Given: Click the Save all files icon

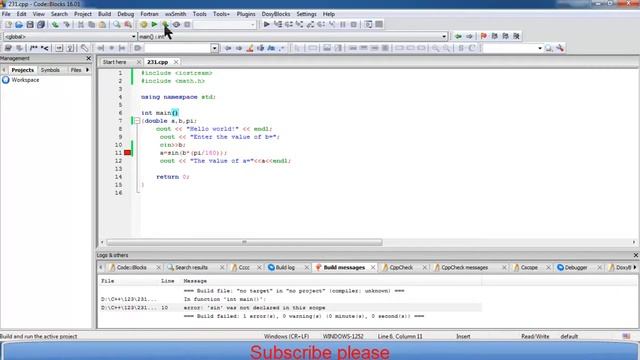Looking at the screenshot, I should pos(41,24).
